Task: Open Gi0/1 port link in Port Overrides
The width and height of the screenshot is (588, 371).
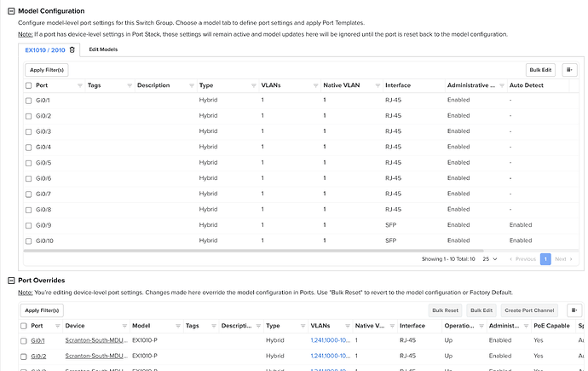Action: pos(37,340)
